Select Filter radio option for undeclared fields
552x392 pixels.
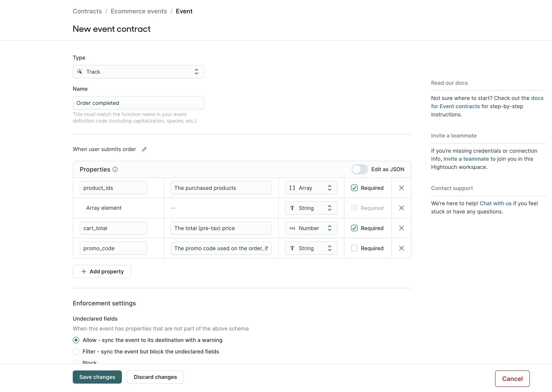pyautogui.click(x=76, y=351)
